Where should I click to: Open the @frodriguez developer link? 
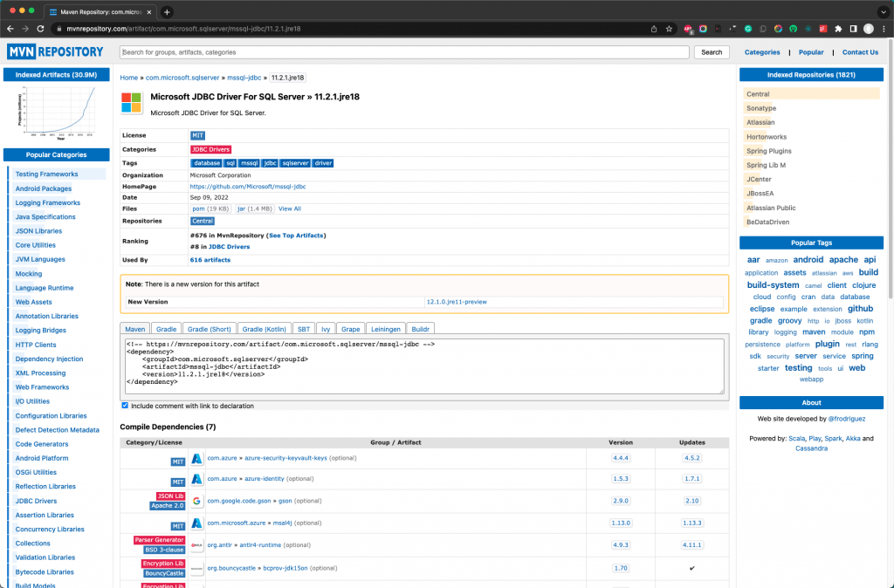(847, 419)
